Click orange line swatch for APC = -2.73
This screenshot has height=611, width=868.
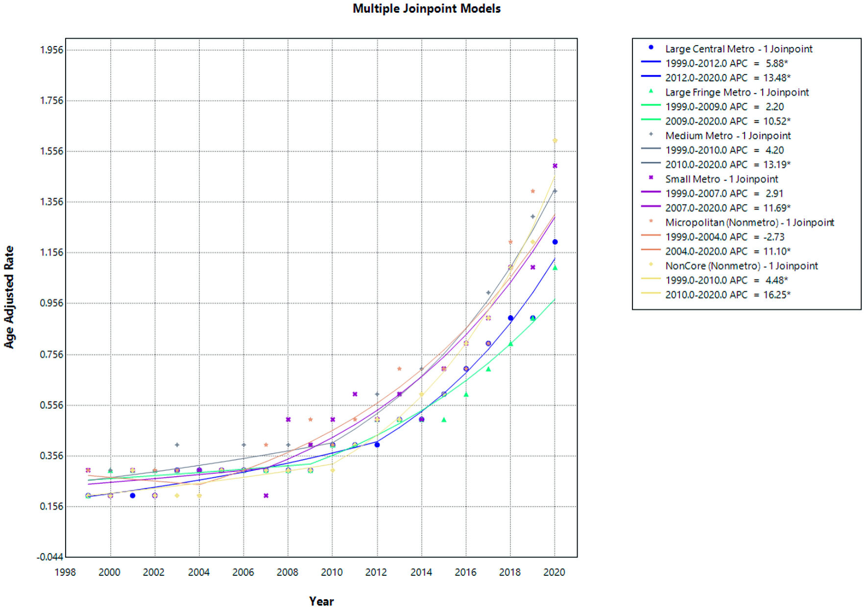pyautogui.click(x=651, y=236)
